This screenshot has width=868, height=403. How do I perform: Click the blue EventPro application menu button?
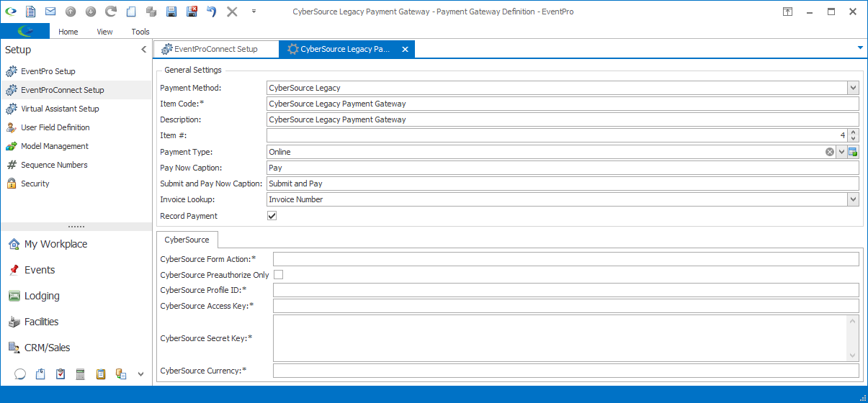[x=25, y=31]
